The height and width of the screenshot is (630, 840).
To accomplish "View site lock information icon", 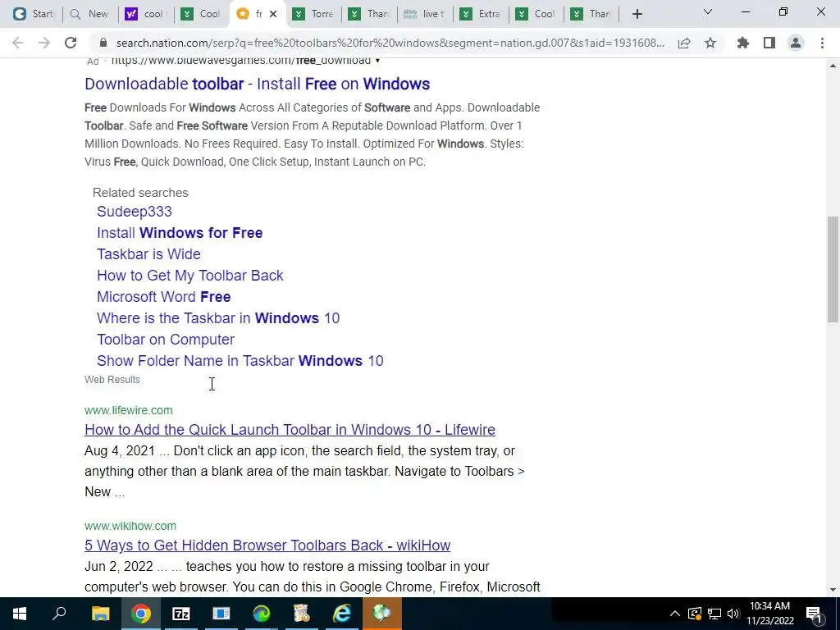I will pyautogui.click(x=103, y=43).
